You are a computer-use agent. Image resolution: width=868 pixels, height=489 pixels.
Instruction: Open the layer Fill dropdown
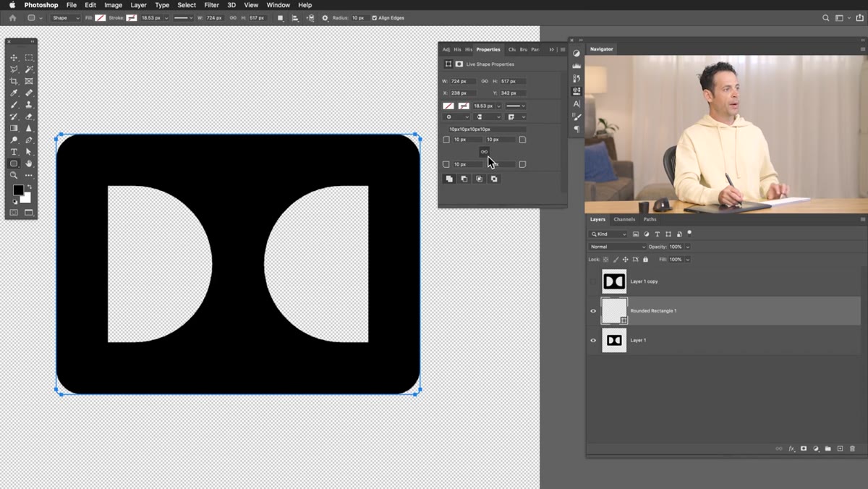click(687, 259)
